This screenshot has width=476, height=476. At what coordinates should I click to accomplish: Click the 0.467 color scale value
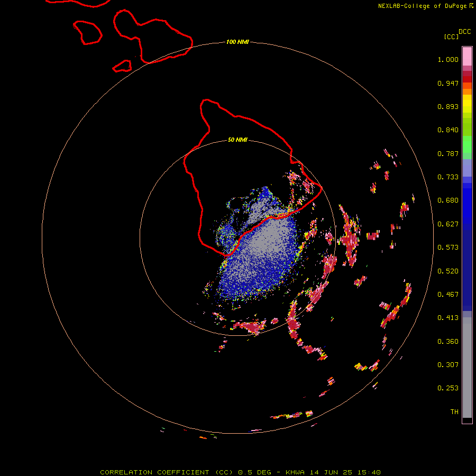pos(448,295)
